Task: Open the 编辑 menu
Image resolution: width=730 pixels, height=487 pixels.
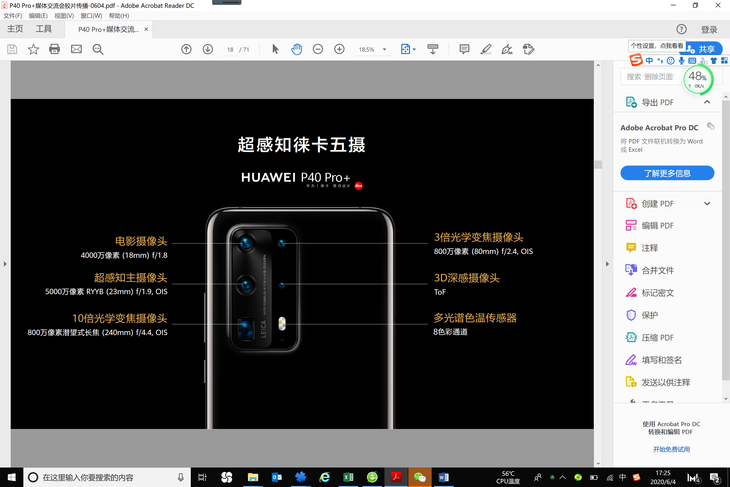Action: click(38, 16)
